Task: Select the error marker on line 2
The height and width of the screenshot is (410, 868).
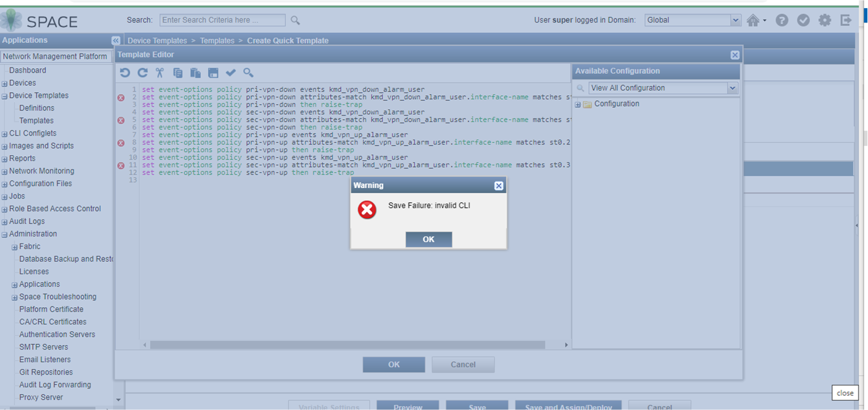Action: [x=120, y=97]
